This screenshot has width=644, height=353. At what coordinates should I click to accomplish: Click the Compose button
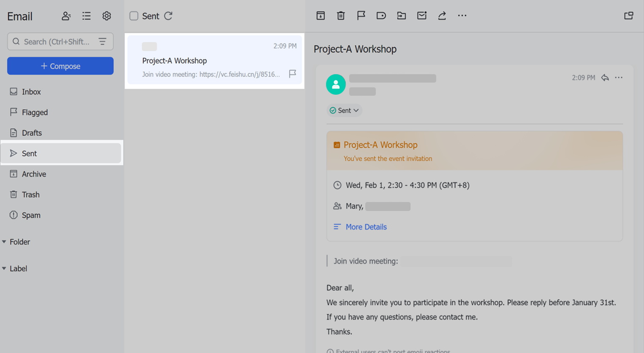60,66
